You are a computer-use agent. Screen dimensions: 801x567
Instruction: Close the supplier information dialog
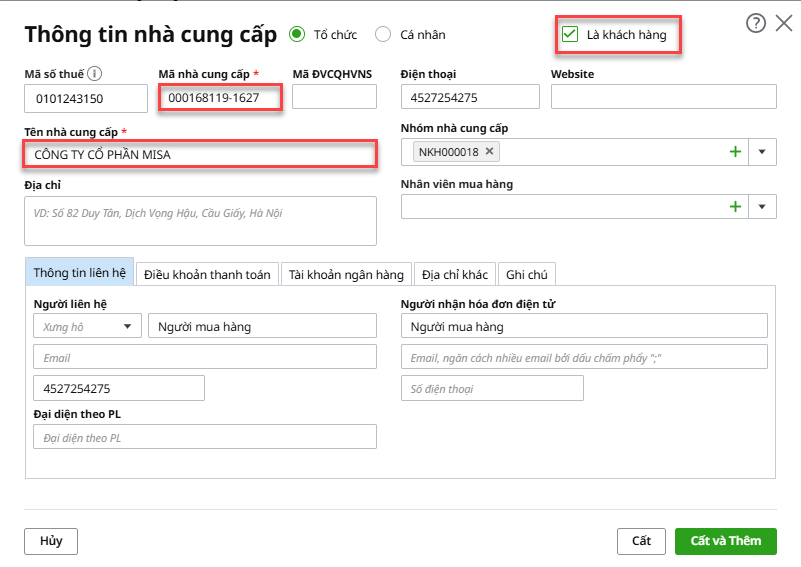point(784,23)
